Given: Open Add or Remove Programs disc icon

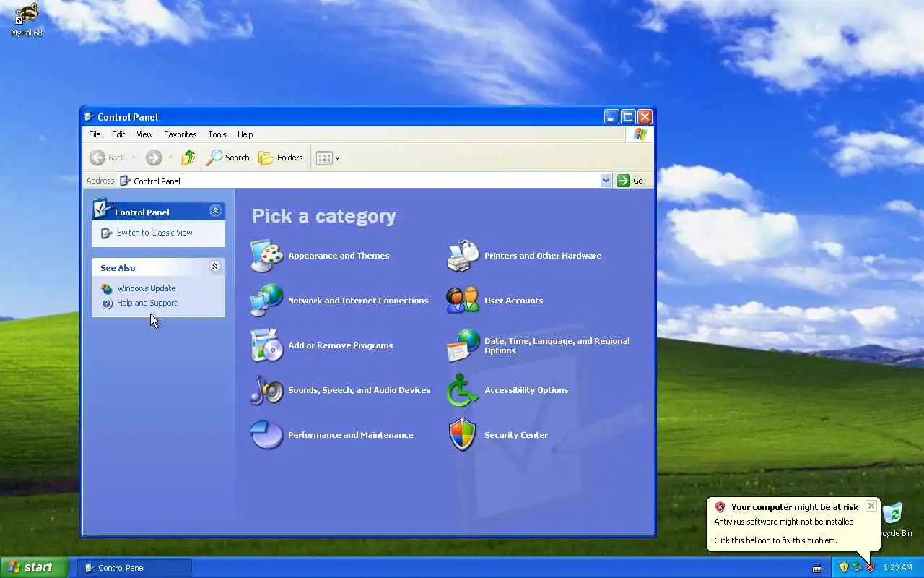Looking at the screenshot, I should coord(266,345).
